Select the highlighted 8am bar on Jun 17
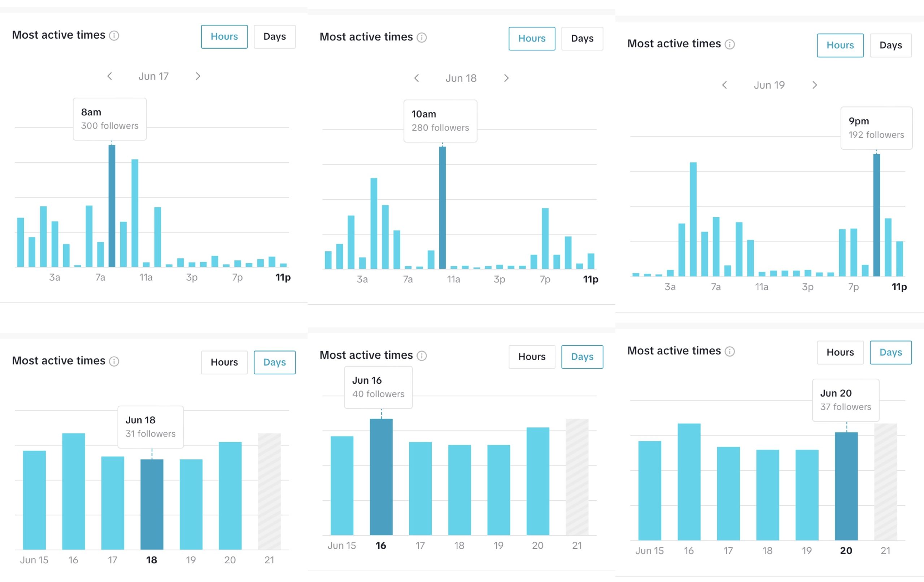924x582 pixels. point(112,206)
